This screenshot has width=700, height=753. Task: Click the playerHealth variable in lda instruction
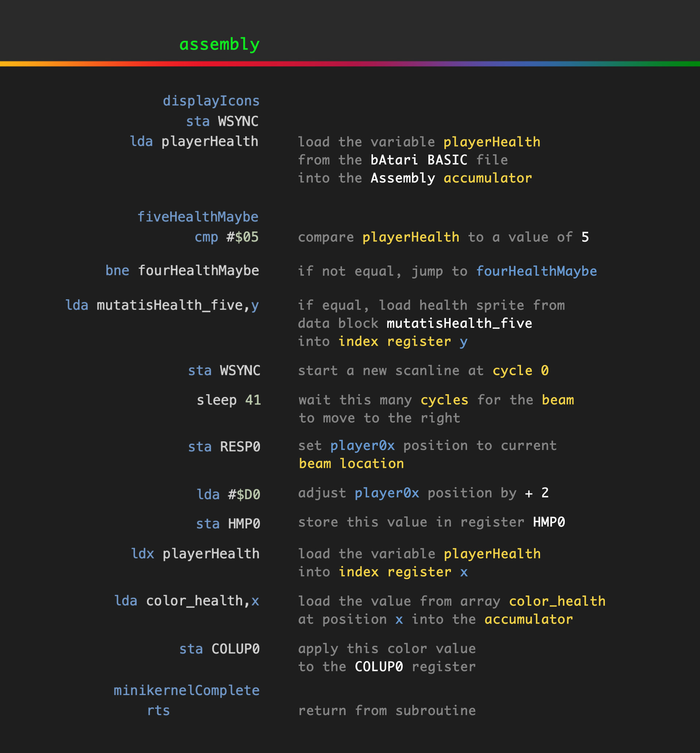click(x=210, y=141)
